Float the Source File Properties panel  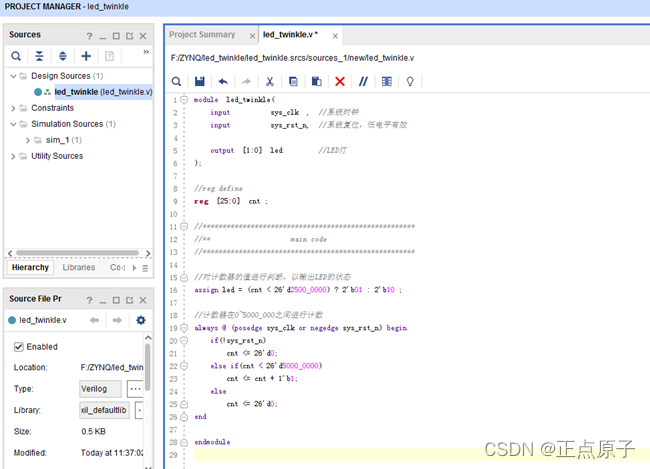(x=130, y=300)
